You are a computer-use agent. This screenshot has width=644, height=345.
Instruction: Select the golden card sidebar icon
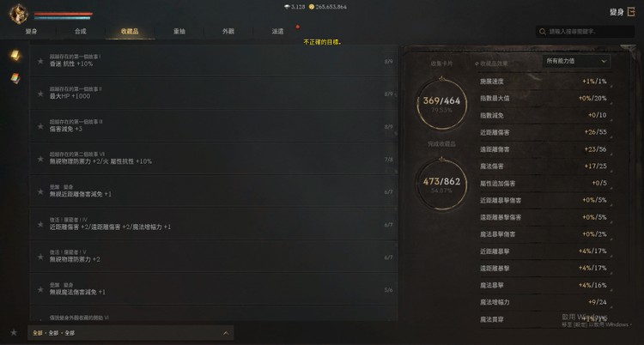[x=15, y=55]
